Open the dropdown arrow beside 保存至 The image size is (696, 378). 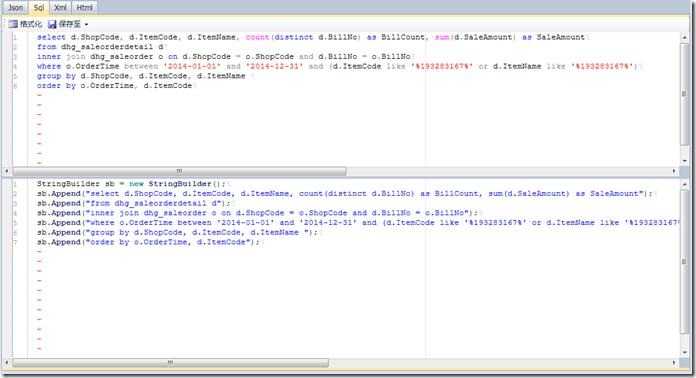pyautogui.click(x=86, y=24)
